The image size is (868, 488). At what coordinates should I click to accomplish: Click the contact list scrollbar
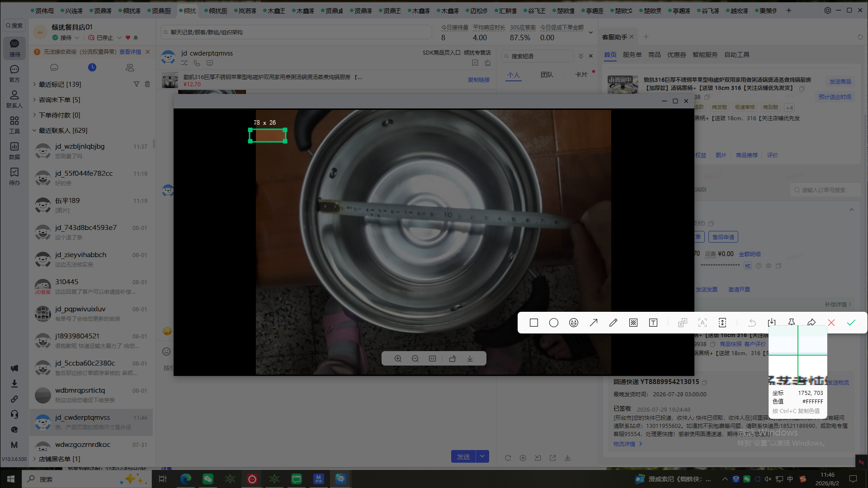[x=154, y=144]
